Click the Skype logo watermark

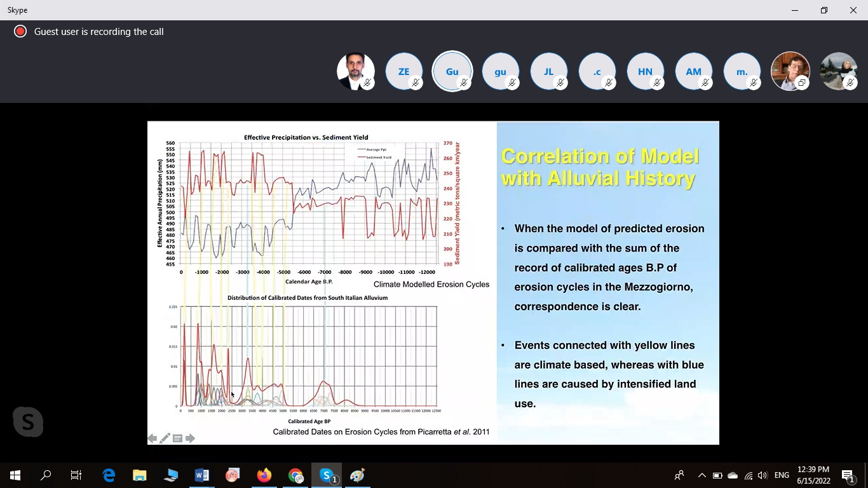point(28,422)
